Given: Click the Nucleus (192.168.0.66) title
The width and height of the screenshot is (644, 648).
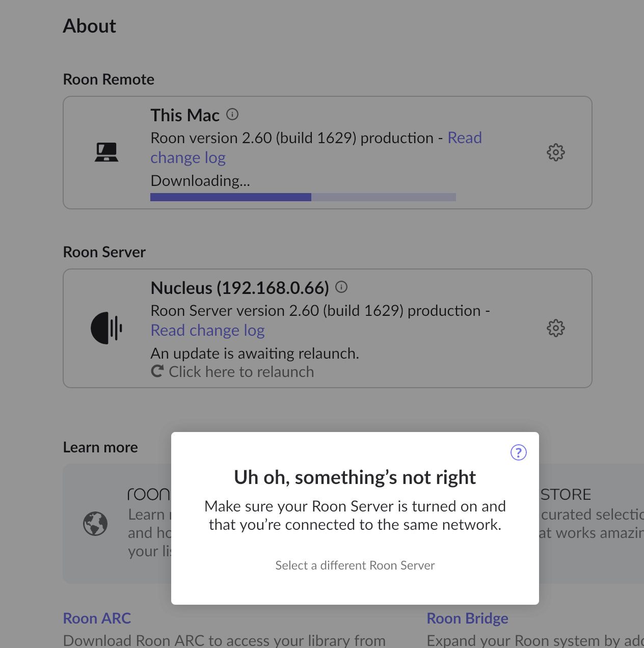Looking at the screenshot, I should pyautogui.click(x=239, y=288).
